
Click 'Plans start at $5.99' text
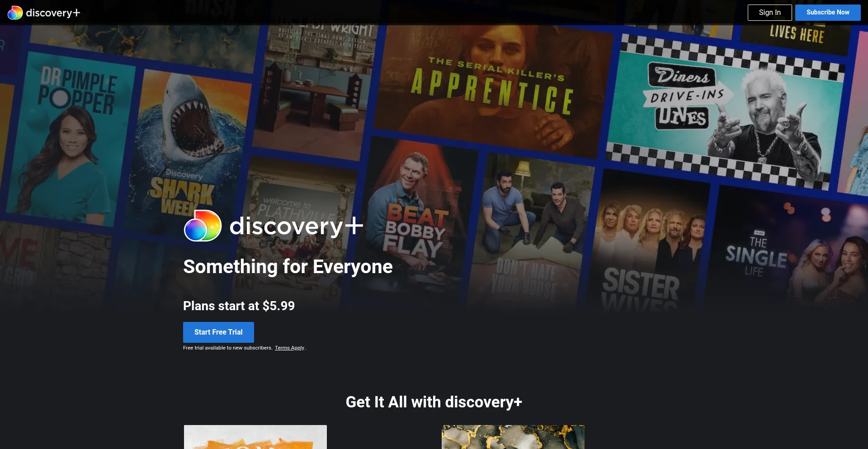239,306
